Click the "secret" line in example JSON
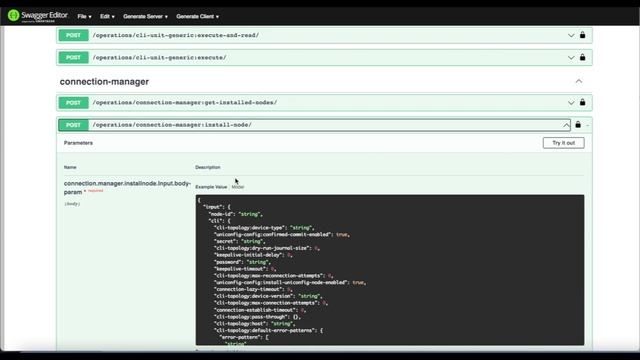This screenshot has height=360, width=640. [239, 242]
